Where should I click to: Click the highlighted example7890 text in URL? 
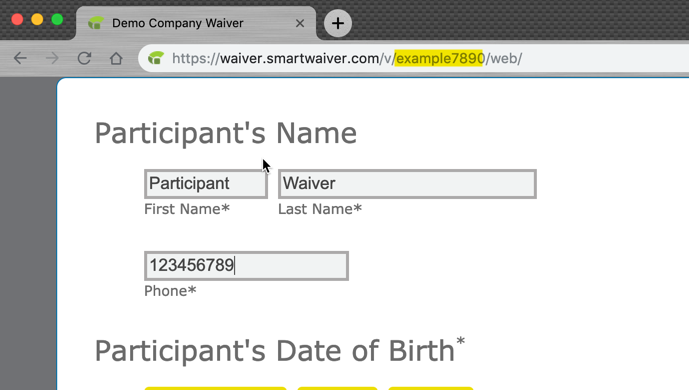[x=439, y=58]
